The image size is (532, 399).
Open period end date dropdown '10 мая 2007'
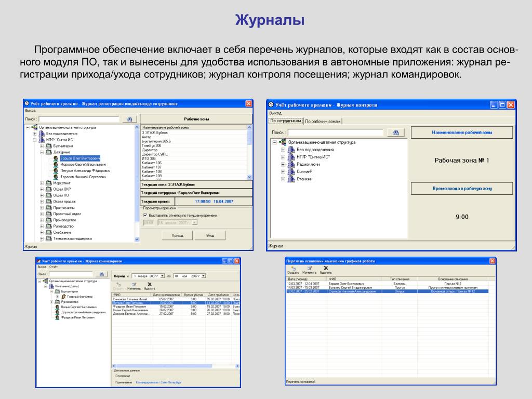[203, 276]
